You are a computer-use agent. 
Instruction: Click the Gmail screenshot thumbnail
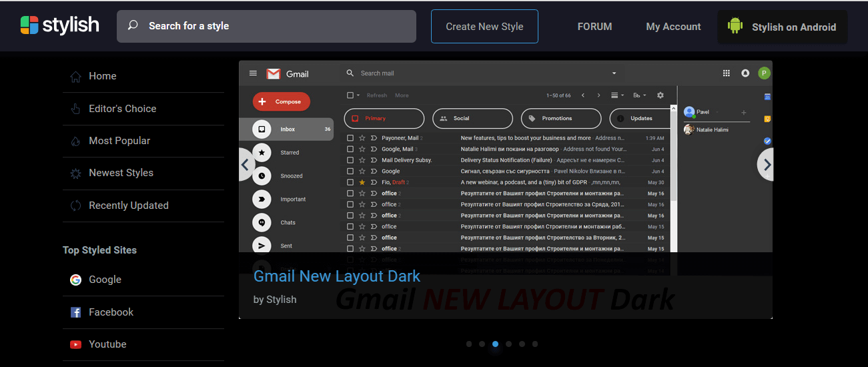pos(506,190)
